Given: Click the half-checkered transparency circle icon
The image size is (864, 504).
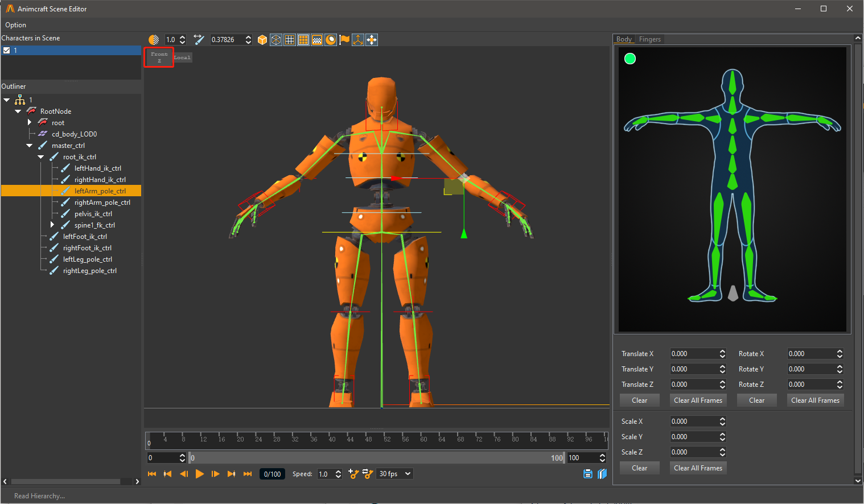Looking at the screenshot, I should [x=154, y=40].
